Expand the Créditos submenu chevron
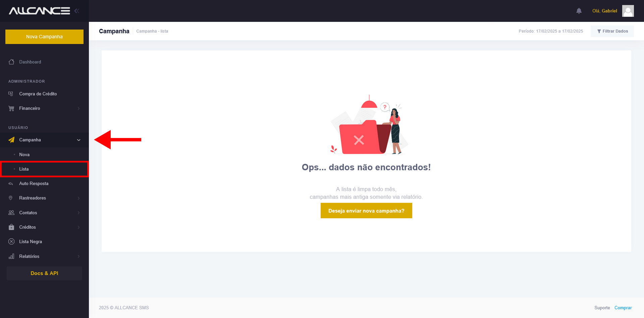This screenshot has width=644, height=318. (x=78, y=227)
